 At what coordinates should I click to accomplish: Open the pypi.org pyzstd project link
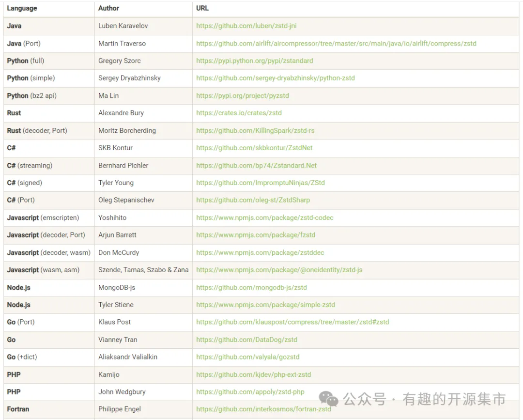pos(243,96)
